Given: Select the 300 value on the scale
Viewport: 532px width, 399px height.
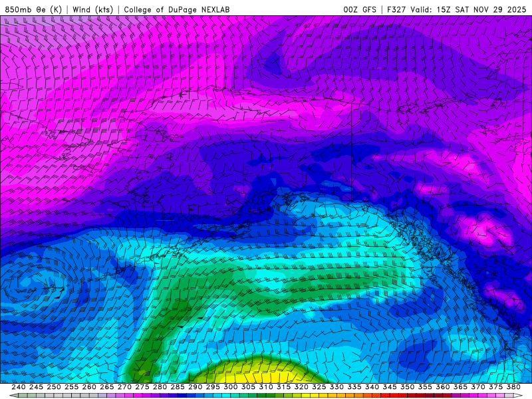Looking at the screenshot, I should tap(230, 387).
